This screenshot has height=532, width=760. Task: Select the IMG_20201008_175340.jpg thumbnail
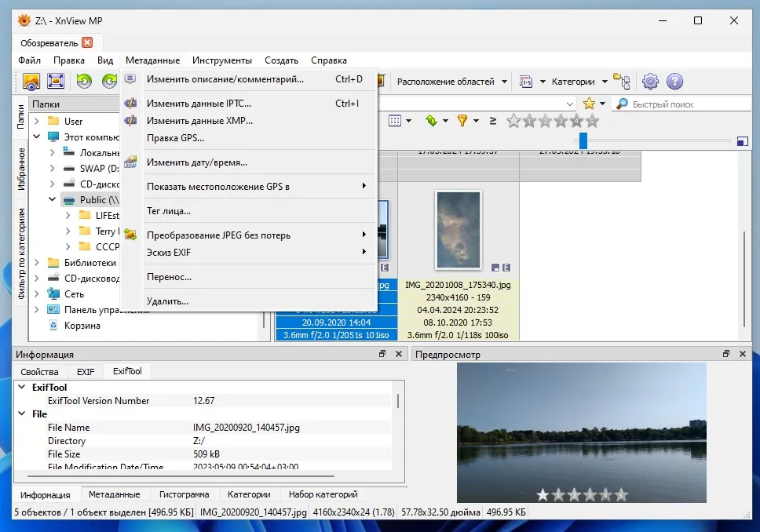coord(459,230)
